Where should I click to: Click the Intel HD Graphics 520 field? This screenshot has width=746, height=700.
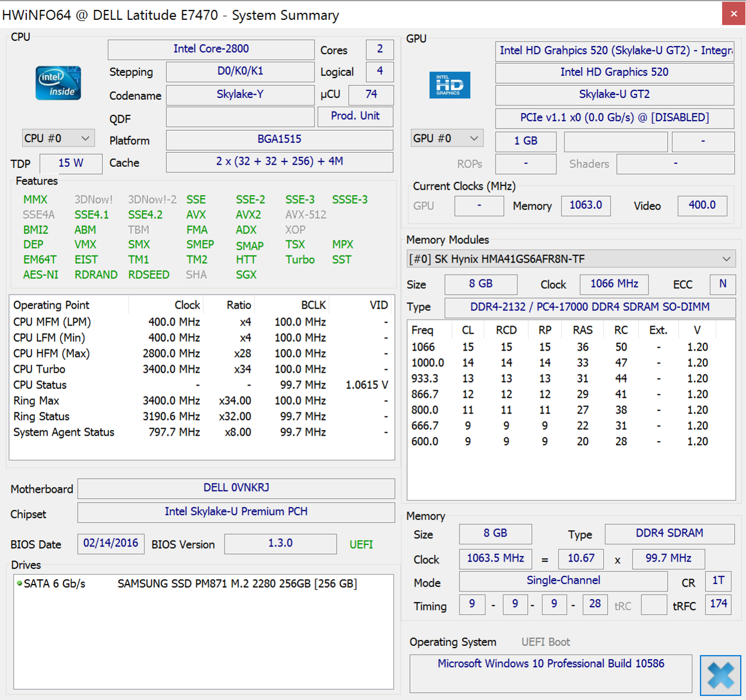614,72
